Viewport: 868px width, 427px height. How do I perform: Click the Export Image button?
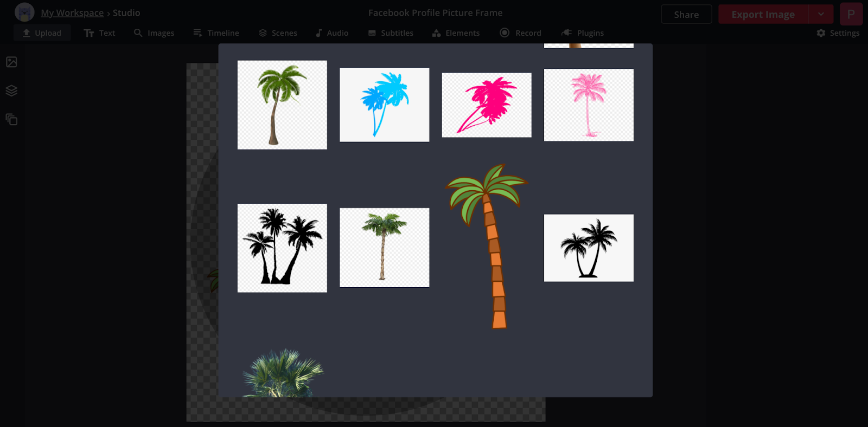point(763,15)
